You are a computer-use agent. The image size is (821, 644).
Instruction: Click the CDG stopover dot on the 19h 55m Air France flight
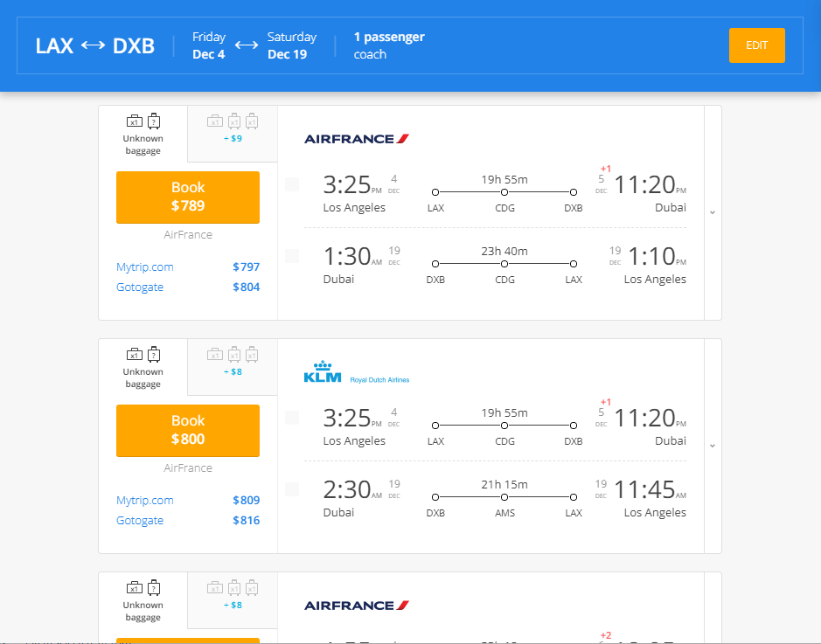click(x=504, y=192)
